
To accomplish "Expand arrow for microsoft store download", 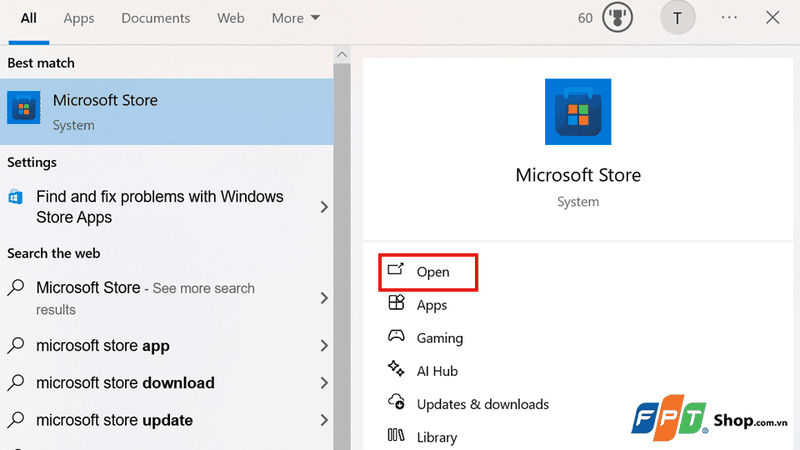I will pos(324,383).
